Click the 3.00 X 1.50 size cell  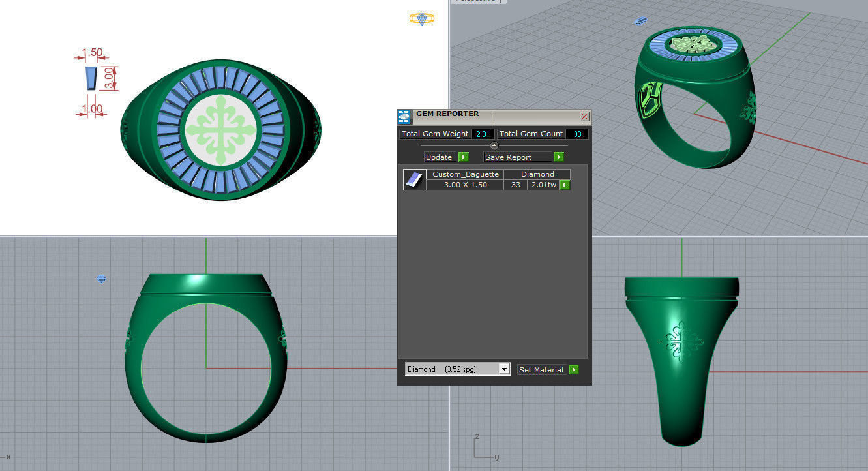[465, 185]
